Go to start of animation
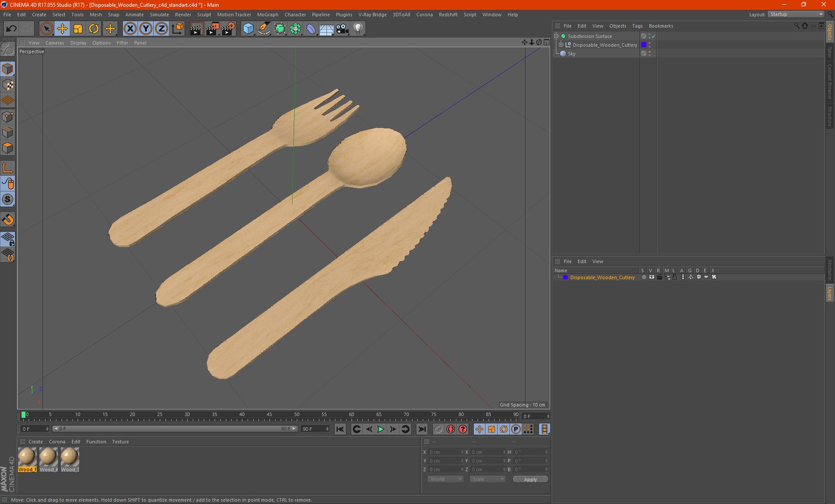 click(x=340, y=429)
